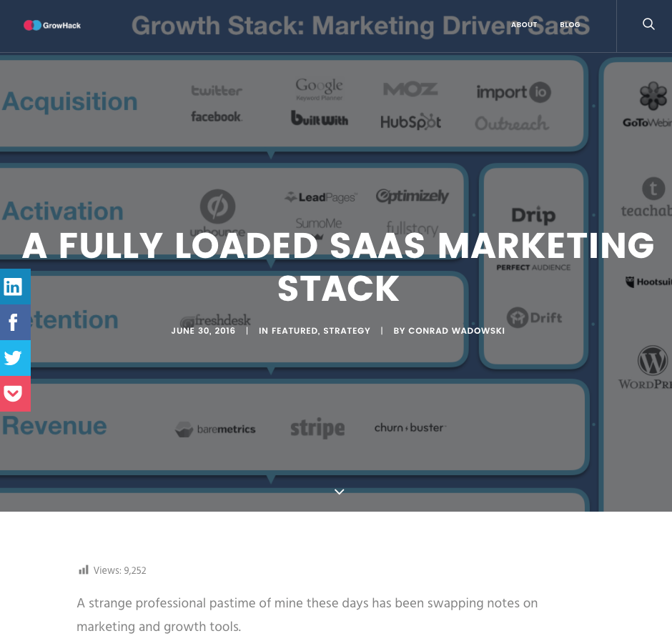
Task: Click the stripe logo in Revenue row
Action: [x=317, y=427]
